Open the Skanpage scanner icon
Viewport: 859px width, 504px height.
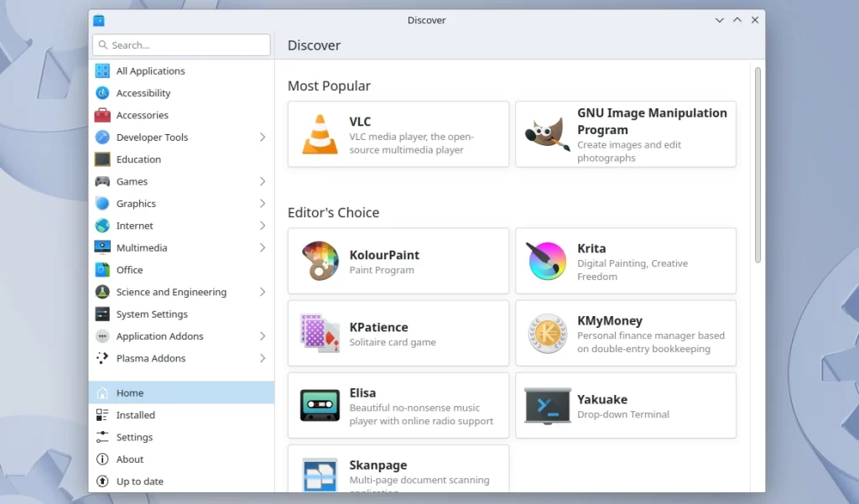coord(320,475)
